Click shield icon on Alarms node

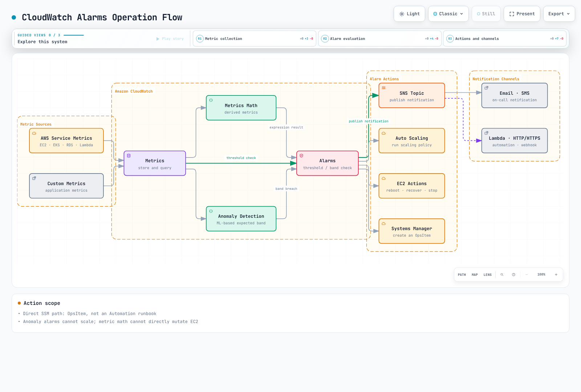(x=301, y=156)
